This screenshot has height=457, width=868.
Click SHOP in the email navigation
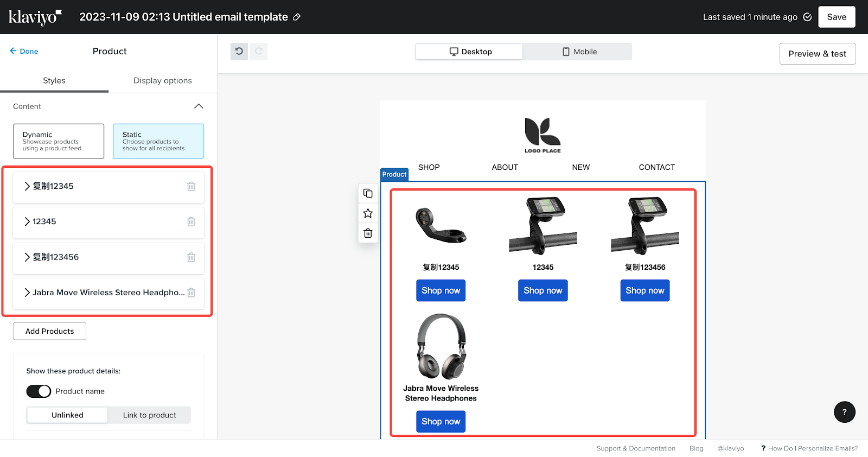pos(429,167)
